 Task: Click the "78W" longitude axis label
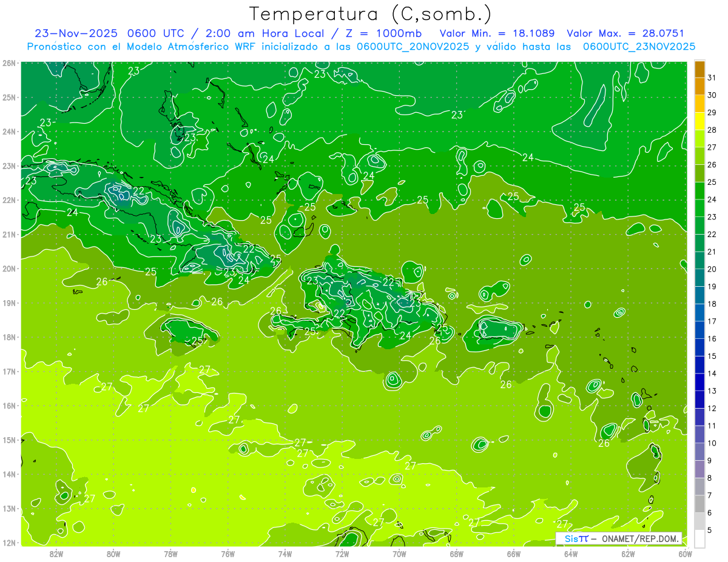click(170, 554)
